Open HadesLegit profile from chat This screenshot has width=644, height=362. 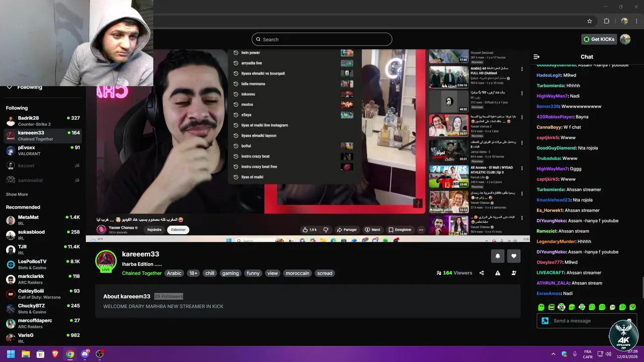point(548,75)
